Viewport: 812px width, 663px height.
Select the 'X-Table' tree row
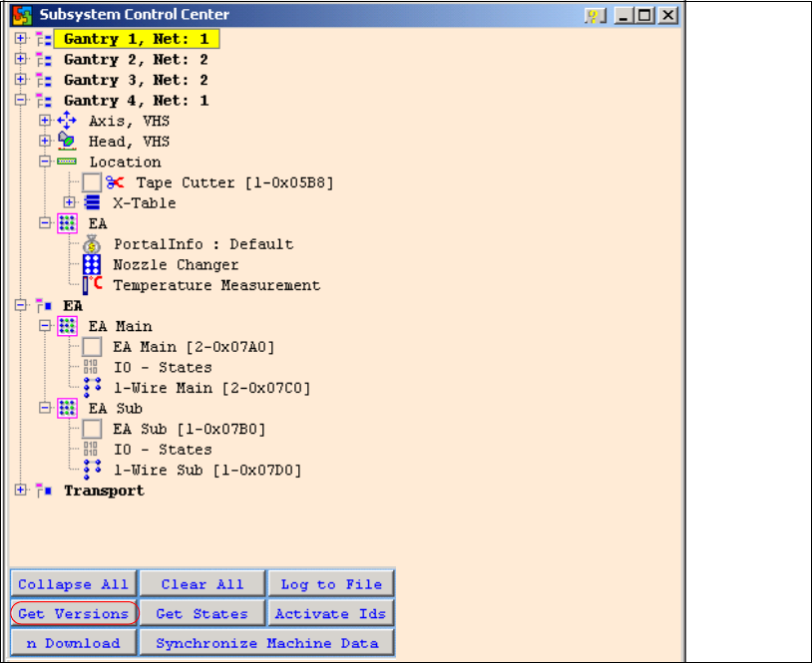pos(145,202)
